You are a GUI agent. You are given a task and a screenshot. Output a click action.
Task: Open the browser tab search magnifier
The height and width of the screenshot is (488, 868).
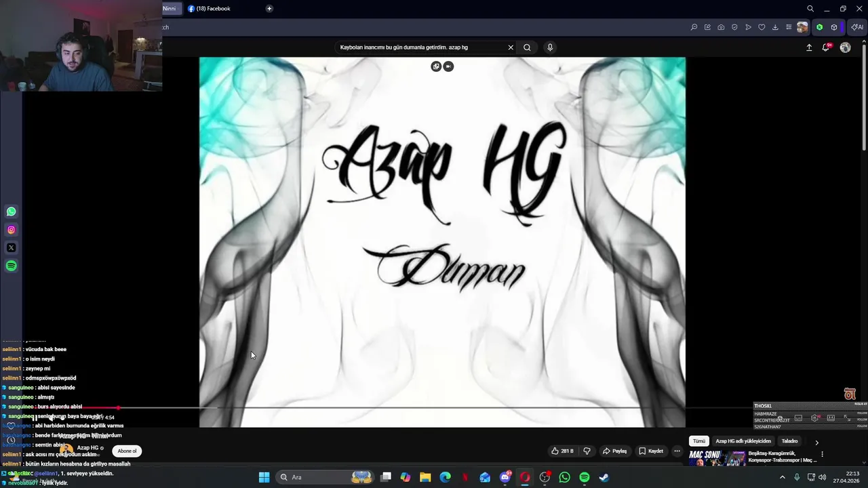[810, 9]
